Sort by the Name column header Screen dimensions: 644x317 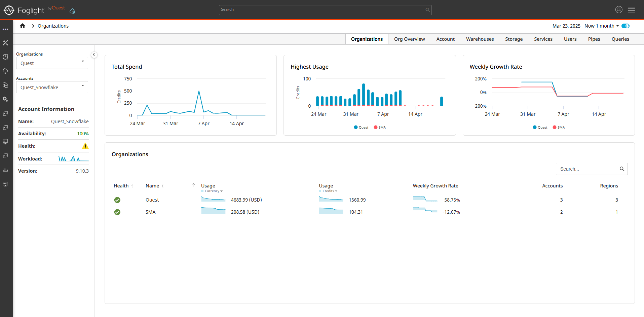point(152,186)
